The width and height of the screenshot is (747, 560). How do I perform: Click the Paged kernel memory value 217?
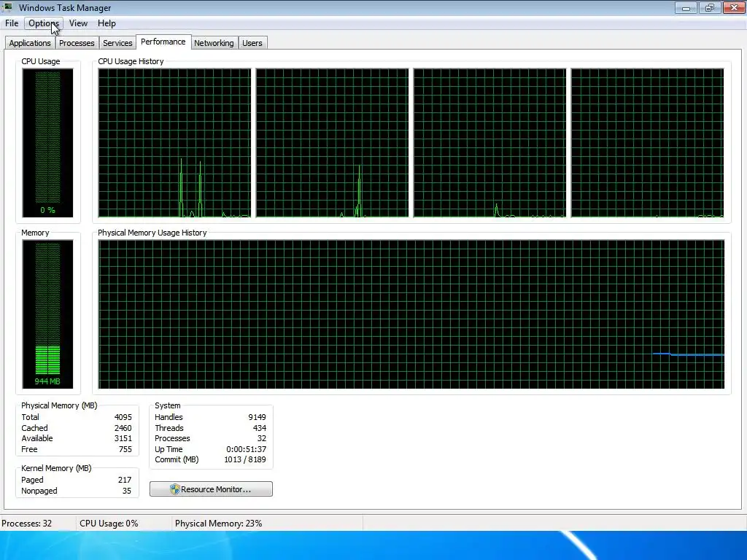[125, 480]
